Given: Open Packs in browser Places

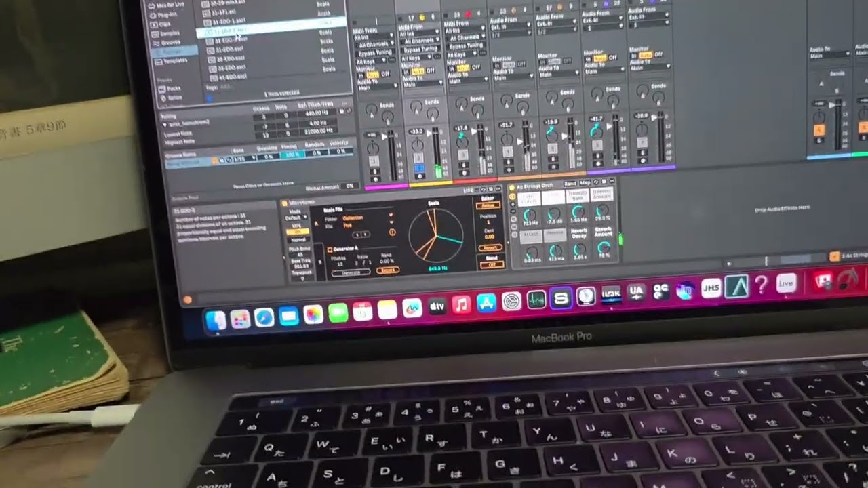Looking at the screenshot, I should tap(168, 88).
